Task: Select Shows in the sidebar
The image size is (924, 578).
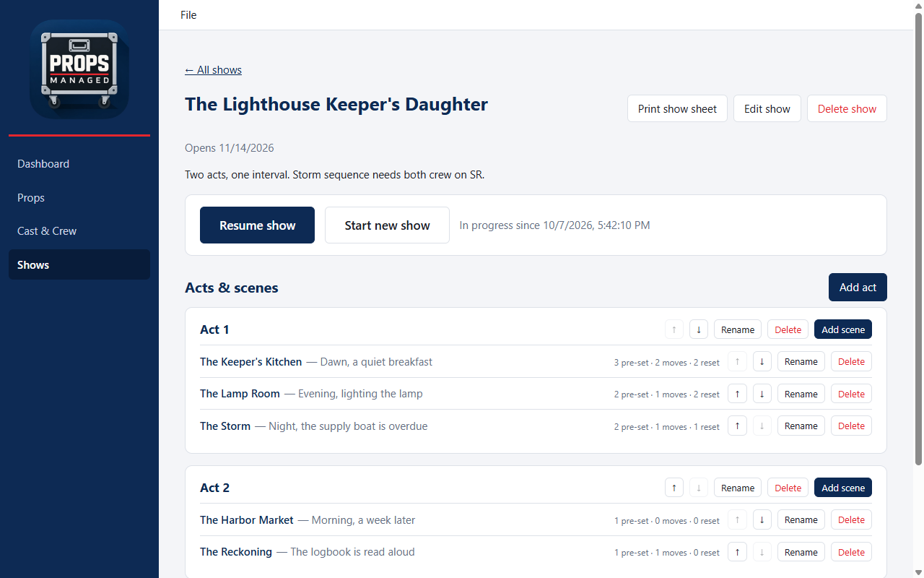Action: 79,264
